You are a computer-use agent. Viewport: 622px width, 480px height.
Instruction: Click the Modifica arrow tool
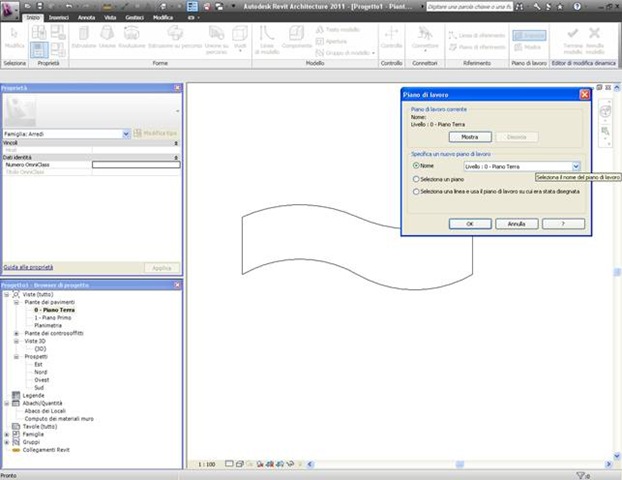tap(14, 35)
